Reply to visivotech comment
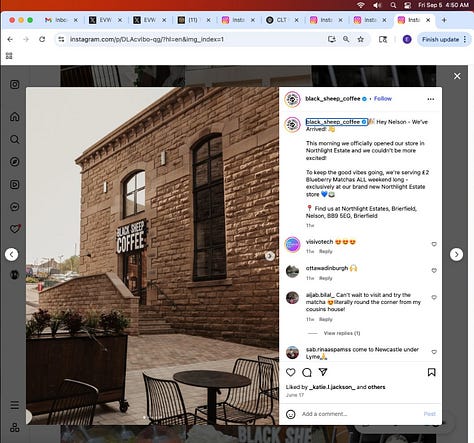474x443 pixels. [x=325, y=252]
